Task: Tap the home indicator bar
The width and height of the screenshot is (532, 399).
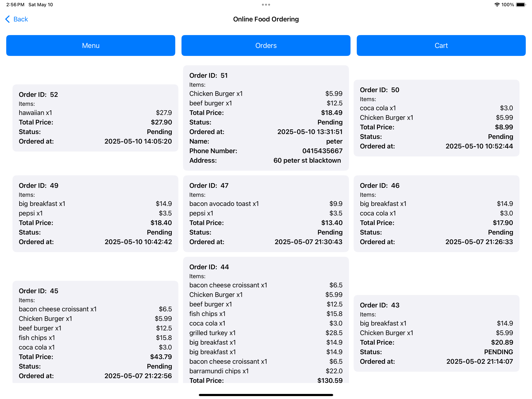Action: pos(266,395)
